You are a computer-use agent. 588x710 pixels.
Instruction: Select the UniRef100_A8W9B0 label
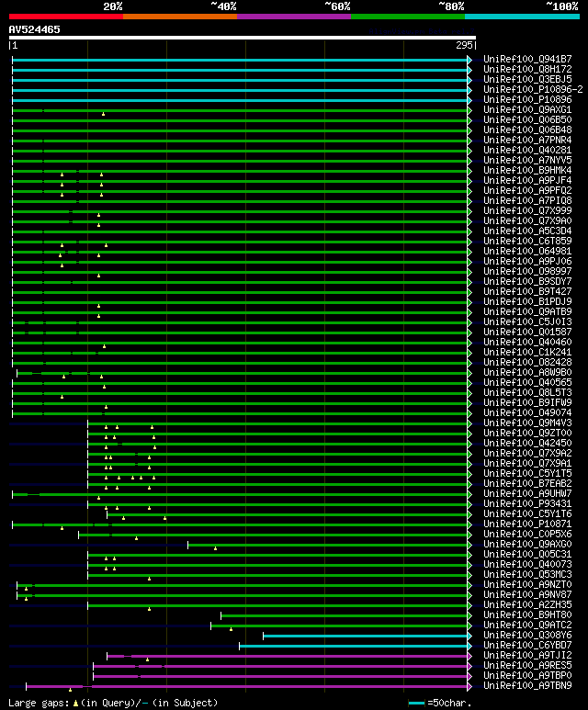click(x=527, y=373)
